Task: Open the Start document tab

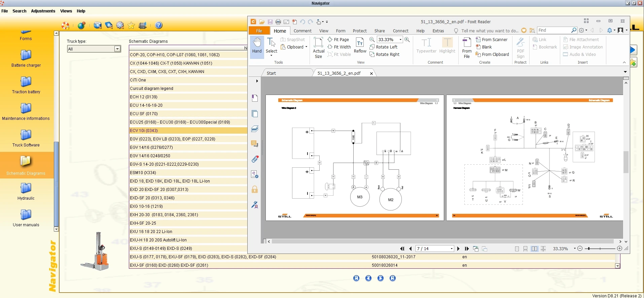Action: 271,73
